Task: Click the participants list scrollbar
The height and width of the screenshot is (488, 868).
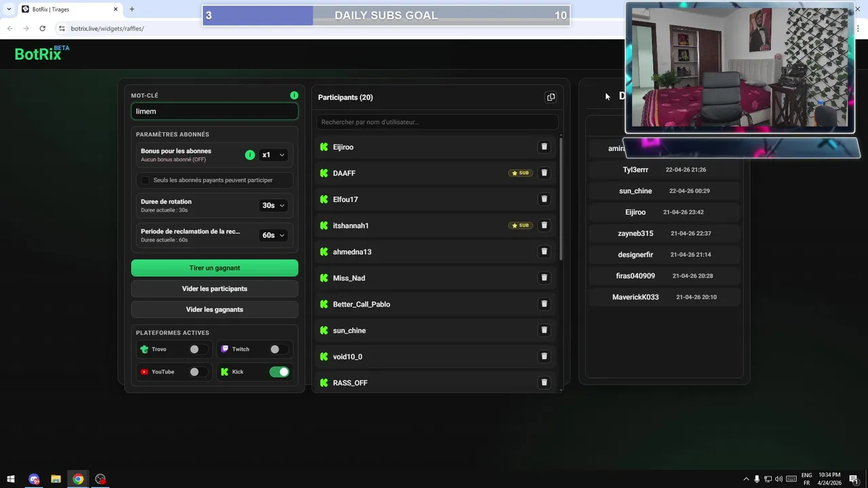Action: coord(560,199)
